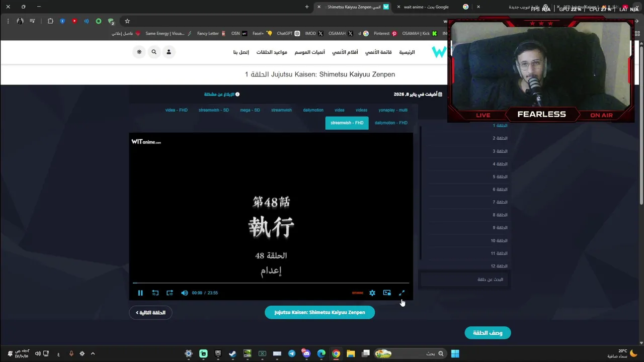Open the ChatGPT bookmark
This screenshot has width=644, height=362.
coord(288,33)
